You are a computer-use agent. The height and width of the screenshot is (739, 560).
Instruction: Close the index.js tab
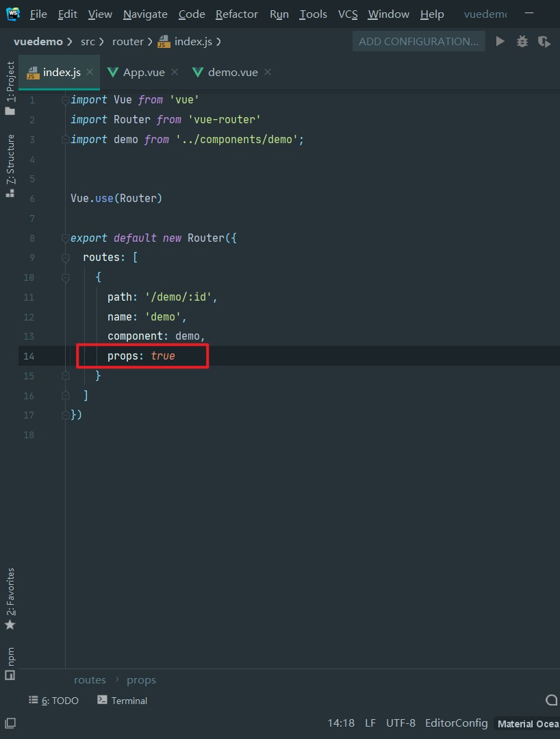[x=90, y=72]
